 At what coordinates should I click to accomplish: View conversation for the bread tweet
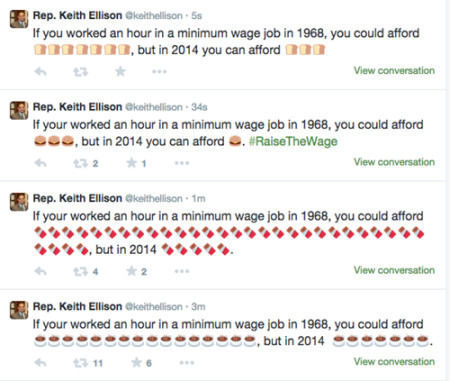394,70
